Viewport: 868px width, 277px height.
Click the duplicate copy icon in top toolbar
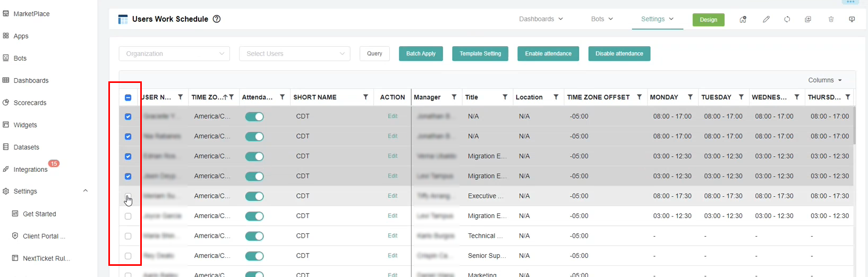pos(808,19)
